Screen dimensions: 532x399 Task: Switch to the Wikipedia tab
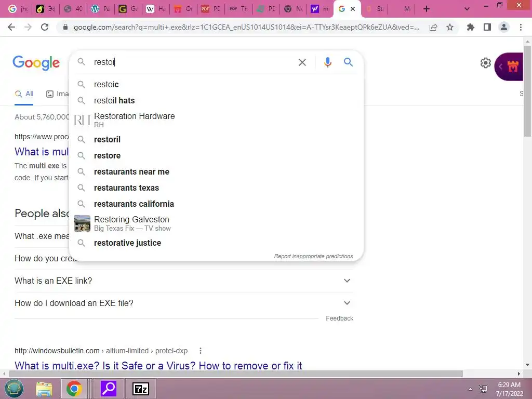coord(156,9)
